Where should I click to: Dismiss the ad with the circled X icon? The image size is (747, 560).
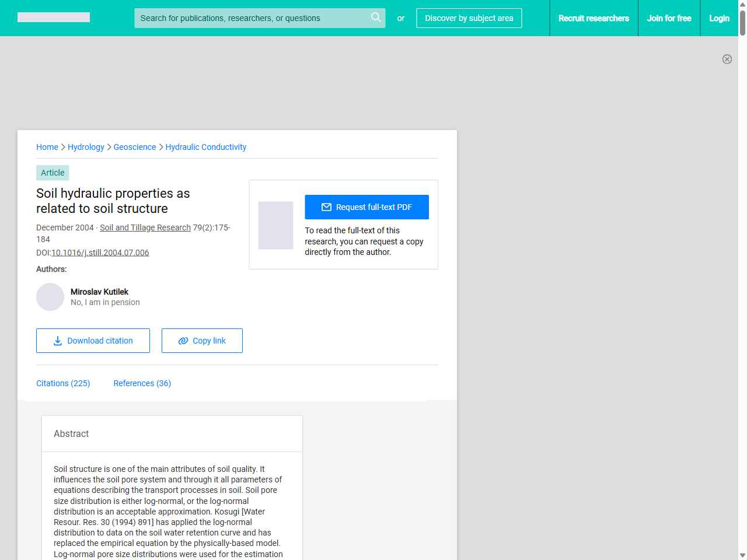click(x=727, y=59)
